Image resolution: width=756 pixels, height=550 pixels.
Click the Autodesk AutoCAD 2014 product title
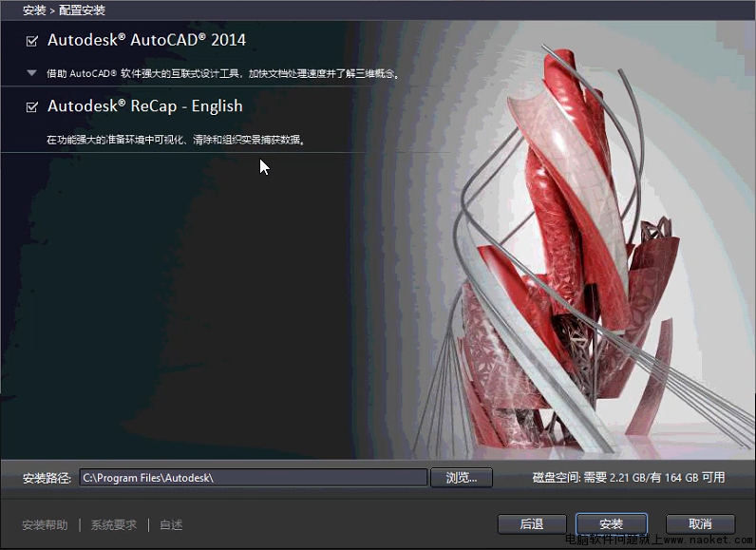click(x=146, y=40)
